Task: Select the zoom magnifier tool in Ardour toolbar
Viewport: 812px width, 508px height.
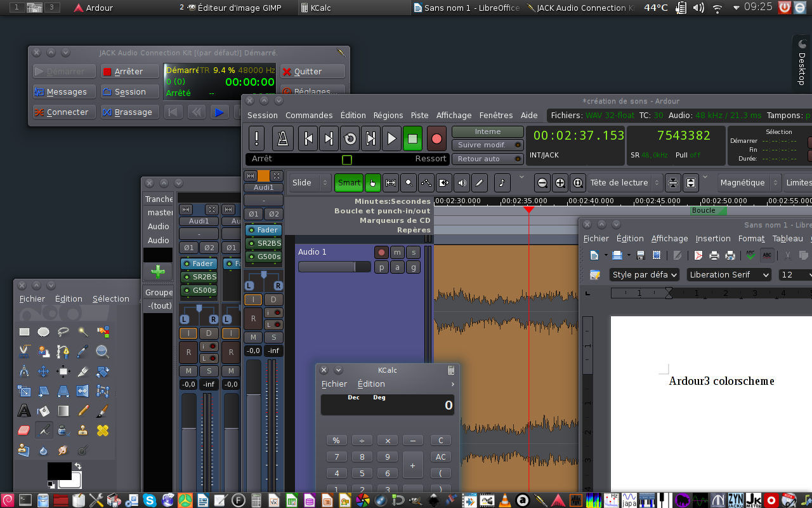Action: point(409,183)
